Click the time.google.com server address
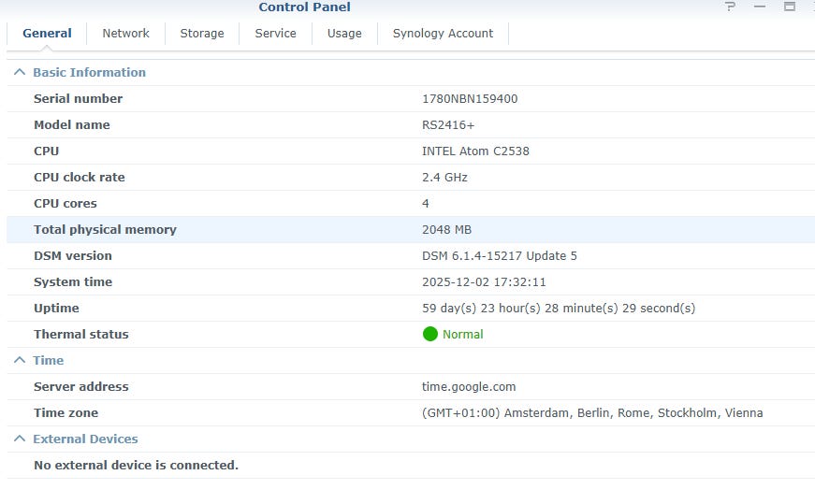Screen dimensions: 815x504 coord(469,386)
